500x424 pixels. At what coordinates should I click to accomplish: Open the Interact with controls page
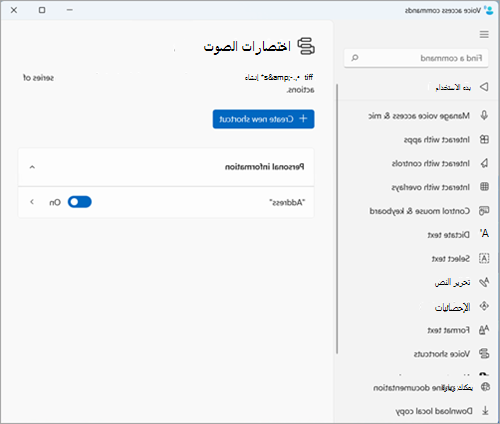[430, 163]
